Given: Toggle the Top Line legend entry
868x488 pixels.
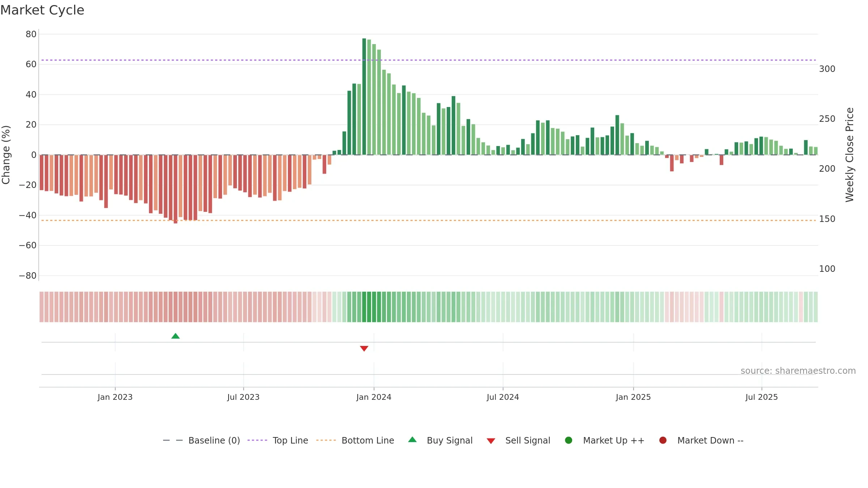Looking at the screenshot, I should [278, 440].
